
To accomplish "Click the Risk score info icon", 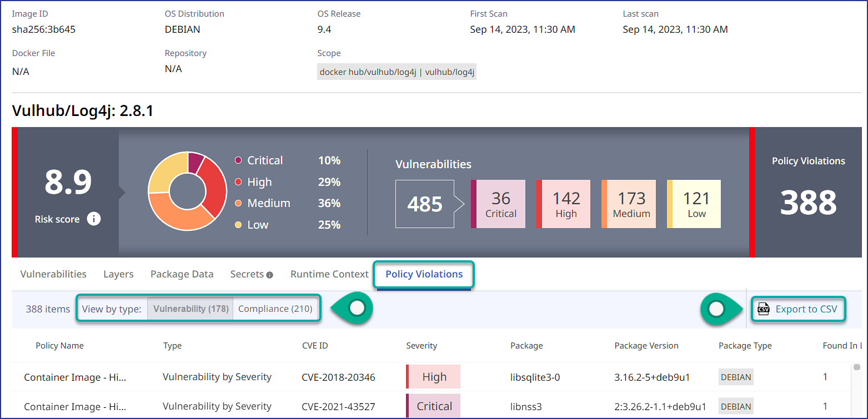I will (x=94, y=219).
